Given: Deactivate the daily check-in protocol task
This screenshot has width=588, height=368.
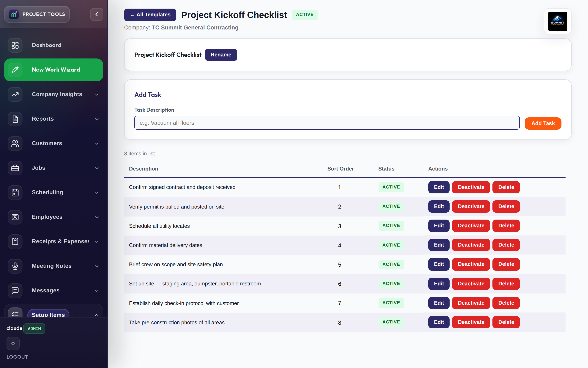Looking at the screenshot, I should click(x=471, y=303).
